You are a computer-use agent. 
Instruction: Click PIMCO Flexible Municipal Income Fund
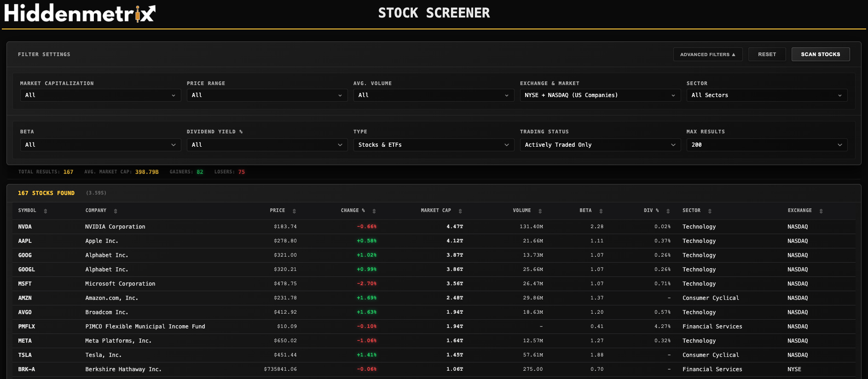click(x=145, y=327)
